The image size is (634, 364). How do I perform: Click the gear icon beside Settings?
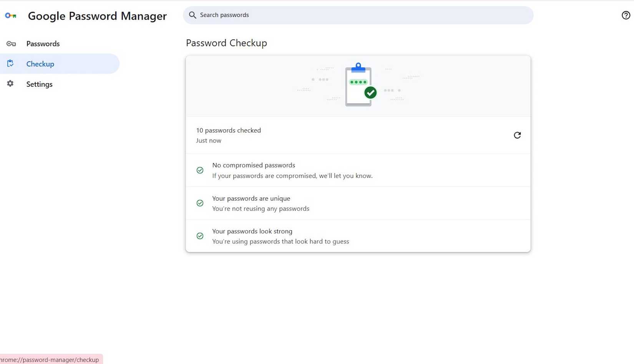[10, 84]
